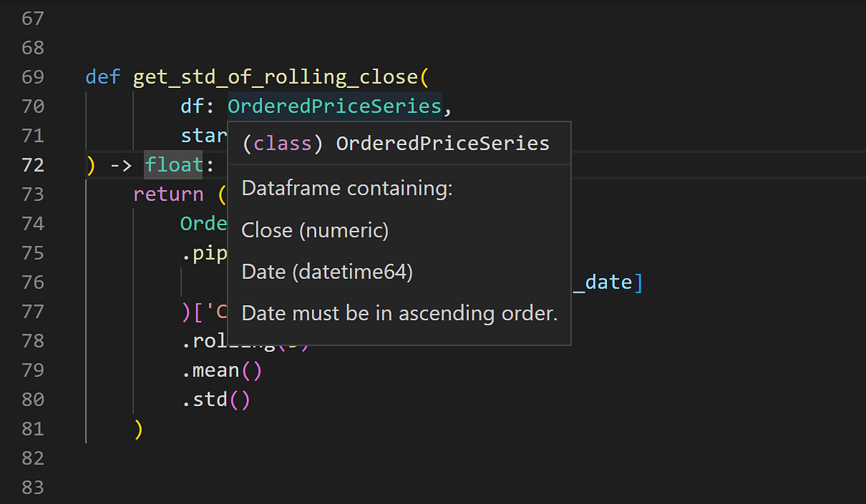Image resolution: width=866 pixels, height=504 pixels.
Task: Click line number 81 in the gutter
Action: (x=32, y=428)
